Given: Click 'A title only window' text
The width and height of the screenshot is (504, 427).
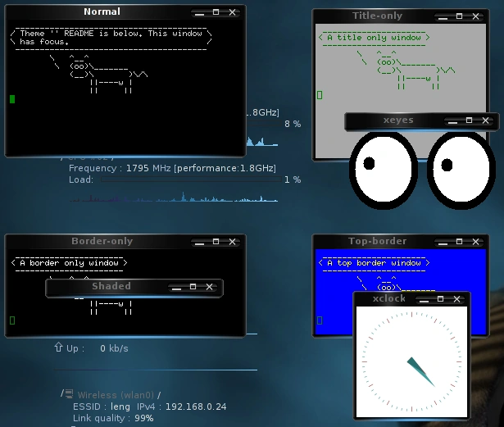Looking at the screenshot, I should pos(374,38).
